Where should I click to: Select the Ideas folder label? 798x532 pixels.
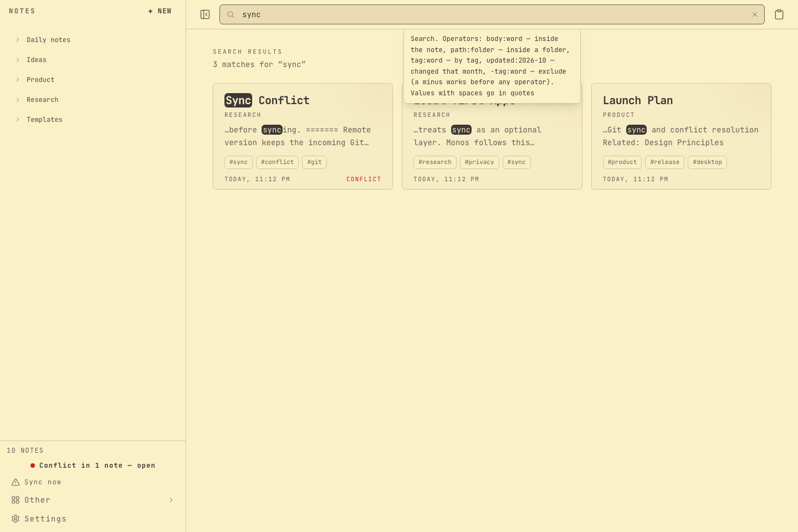(x=37, y=60)
